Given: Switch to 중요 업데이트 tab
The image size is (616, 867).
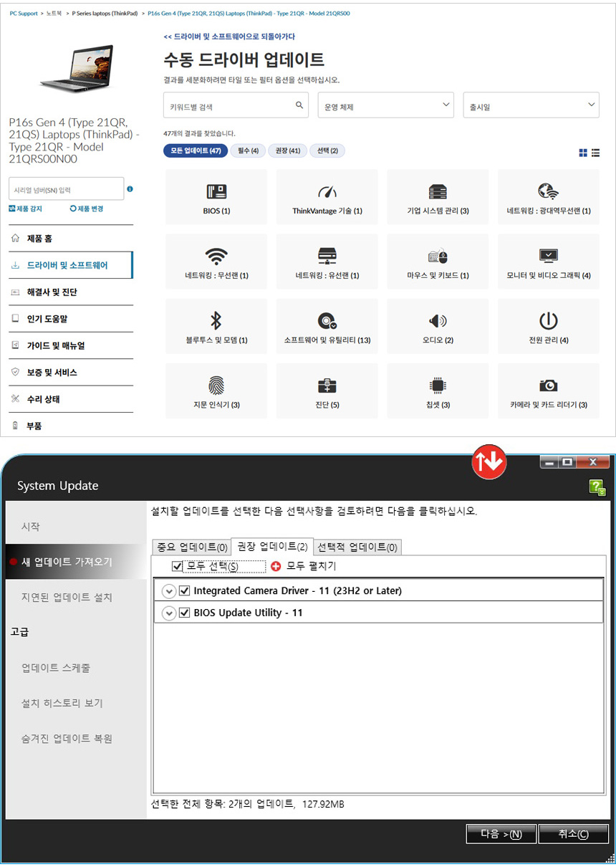Looking at the screenshot, I should [191, 547].
